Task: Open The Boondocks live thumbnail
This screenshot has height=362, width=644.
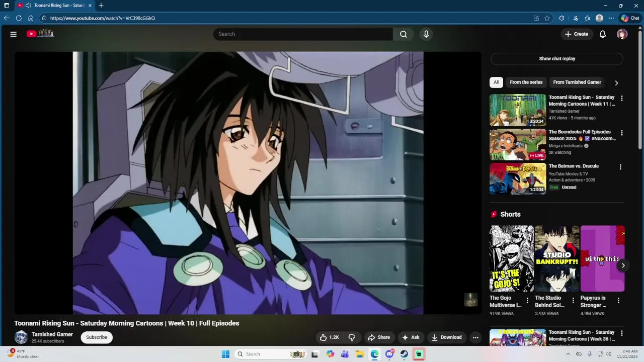Action: pos(518,144)
